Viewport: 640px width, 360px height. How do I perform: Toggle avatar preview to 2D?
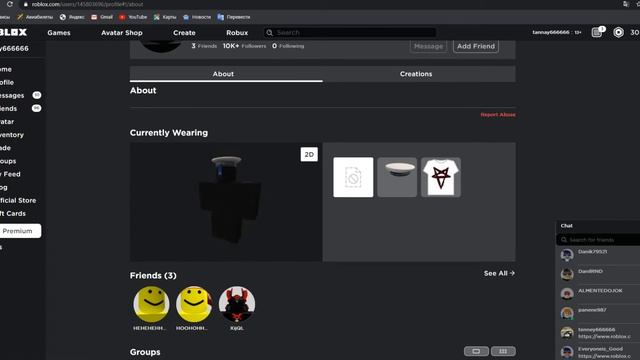coord(309,154)
